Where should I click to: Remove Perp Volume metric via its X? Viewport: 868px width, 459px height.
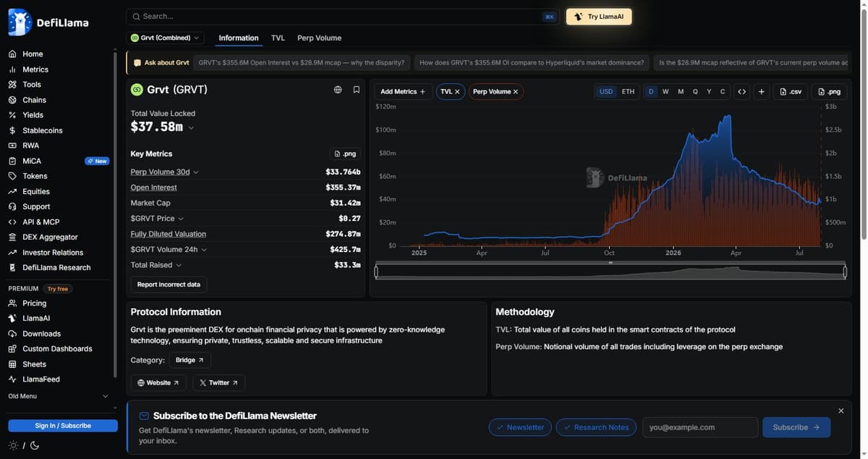(x=516, y=92)
